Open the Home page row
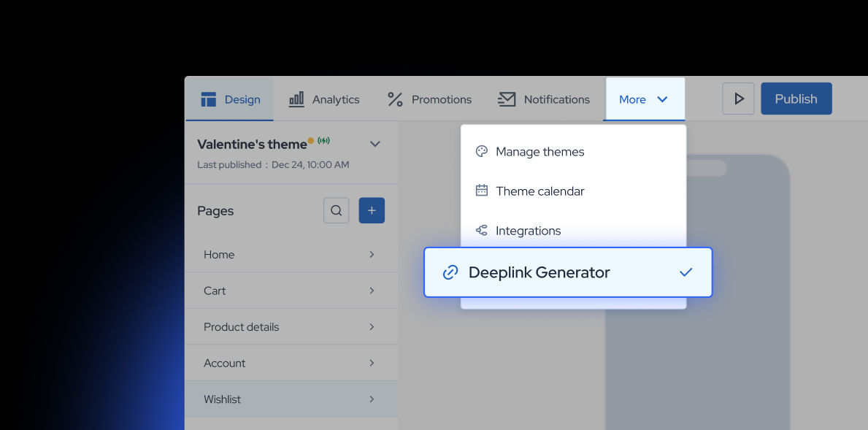The image size is (868, 430). 291,254
